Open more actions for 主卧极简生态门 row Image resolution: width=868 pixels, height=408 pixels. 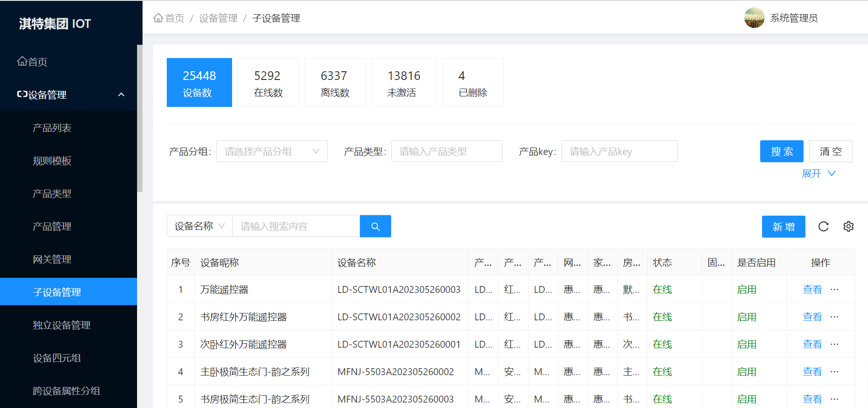834,371
